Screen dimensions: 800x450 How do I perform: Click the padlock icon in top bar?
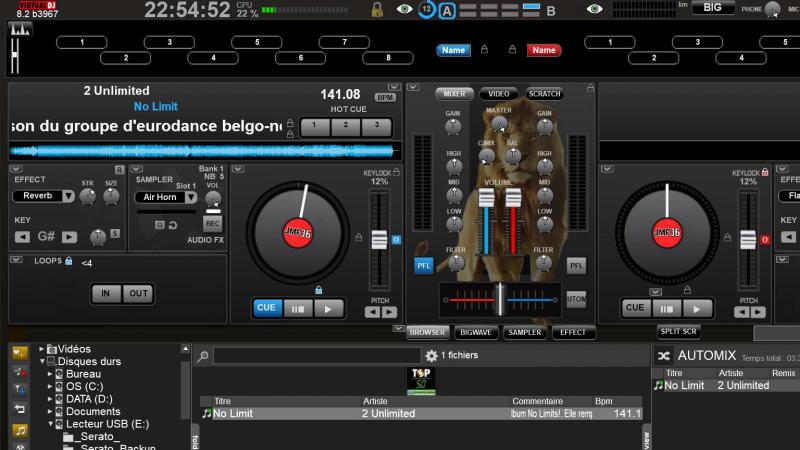(377, 10)
